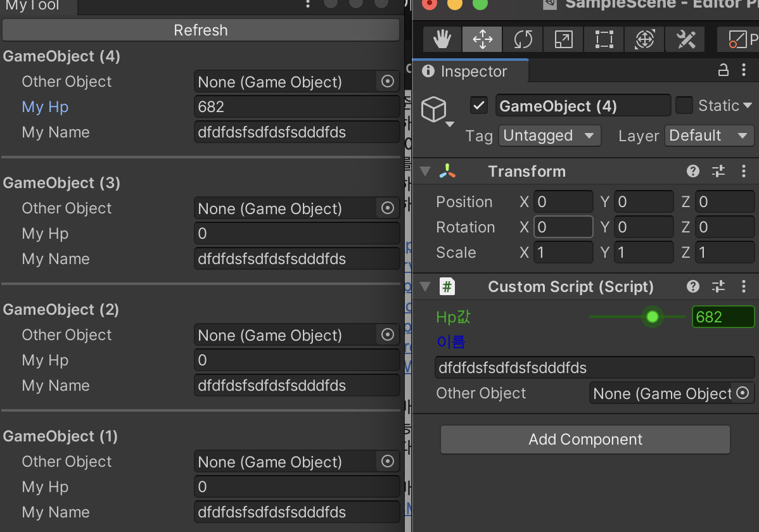Open Custom Script help icon
This screenshot has width=759, height=532.
tap(692, 286)
